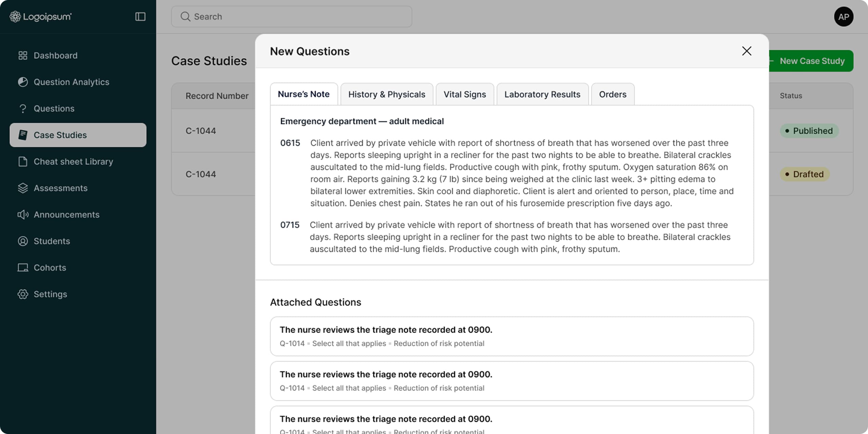Click the Announcements megaphone icon
This screenshot has width=868, height=434.
point(23,215)
